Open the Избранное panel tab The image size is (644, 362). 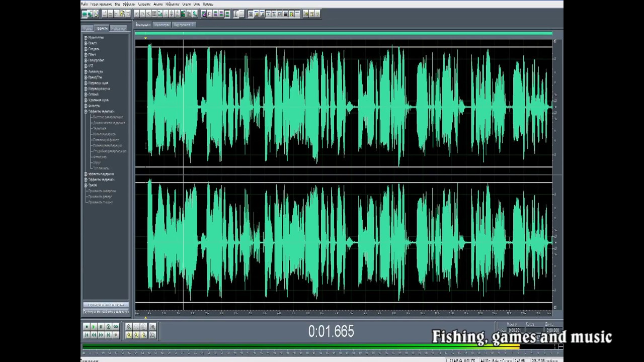119,29
